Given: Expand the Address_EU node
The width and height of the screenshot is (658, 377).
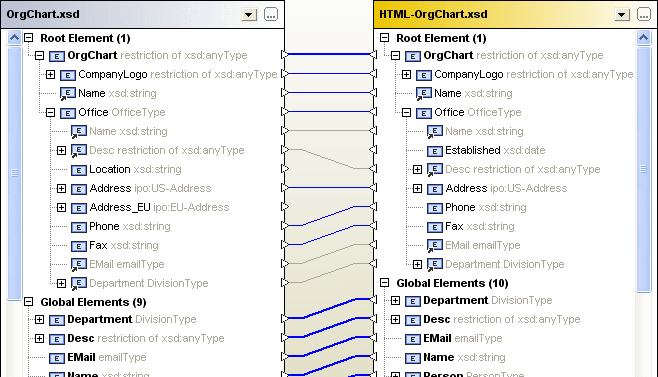Looking at the screenshot, I should [x=61, y=207].
